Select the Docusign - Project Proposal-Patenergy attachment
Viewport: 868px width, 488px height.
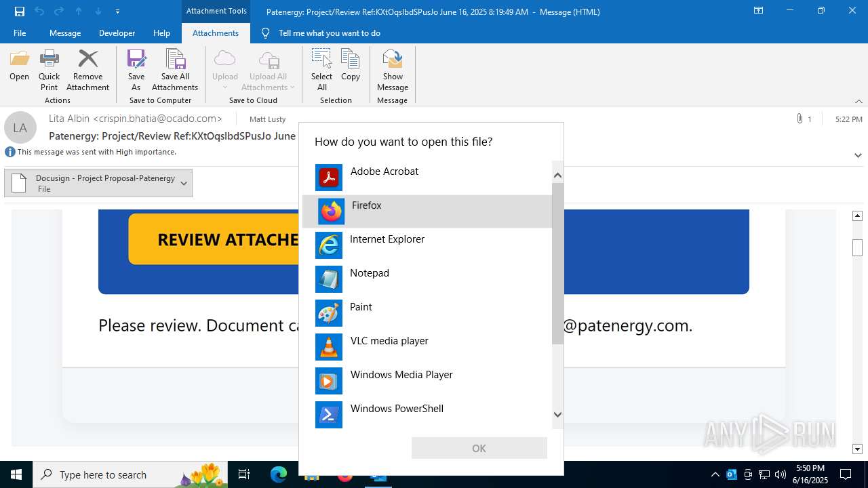click(x=98, y=183)
